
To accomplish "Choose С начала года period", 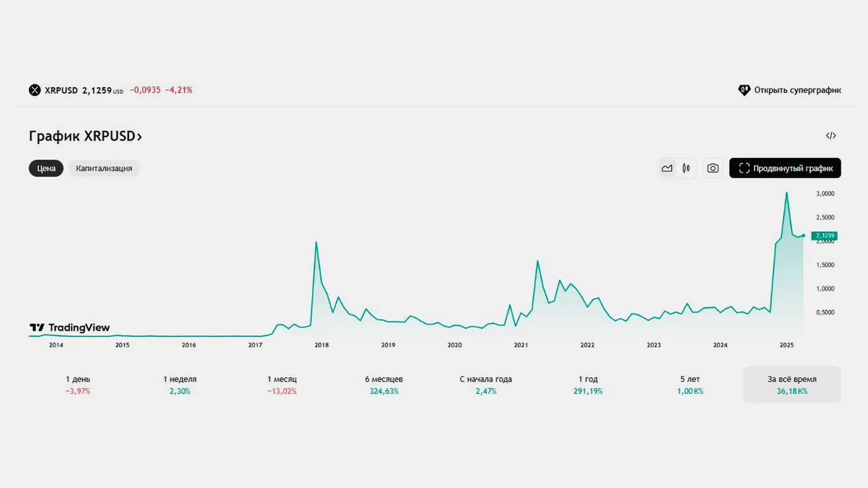I will click(486, 385).
